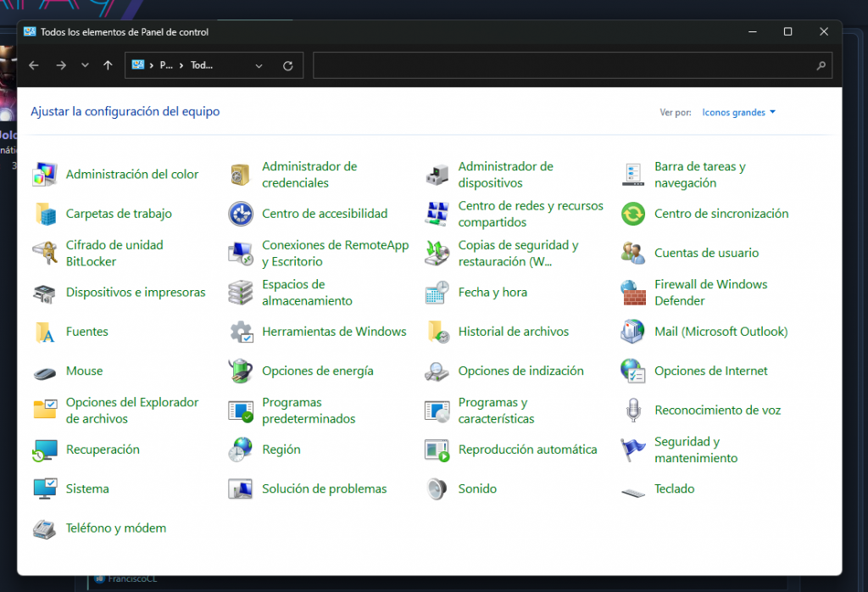Click the Cifrado de unidad BitLocker icon
This screenshot has width=868, height=592.
(x=44, y=253)
